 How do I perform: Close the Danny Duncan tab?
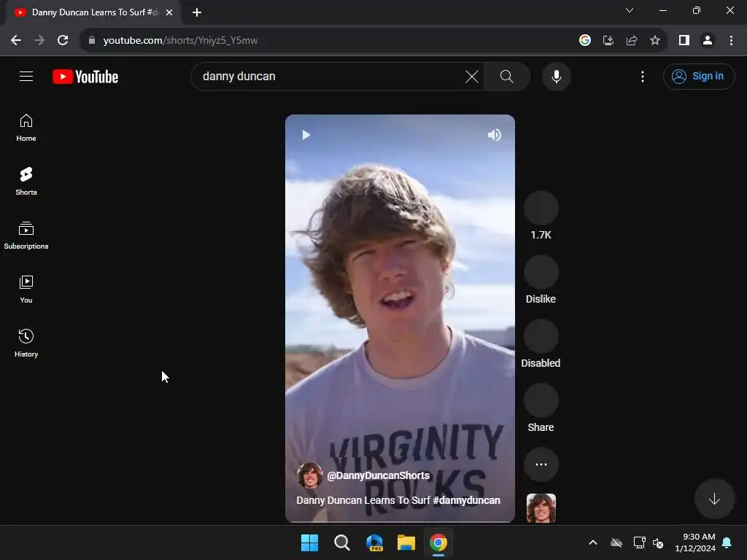click(x=169, y=12)
